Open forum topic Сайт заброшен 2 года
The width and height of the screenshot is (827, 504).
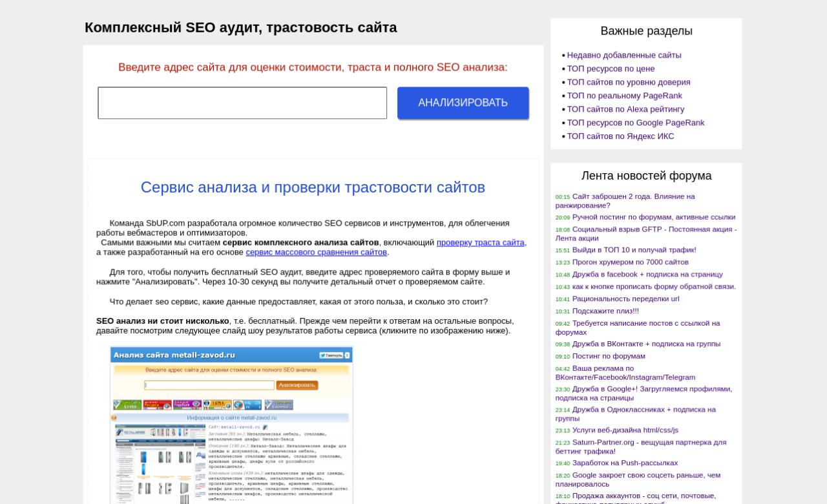click(625, 200)
